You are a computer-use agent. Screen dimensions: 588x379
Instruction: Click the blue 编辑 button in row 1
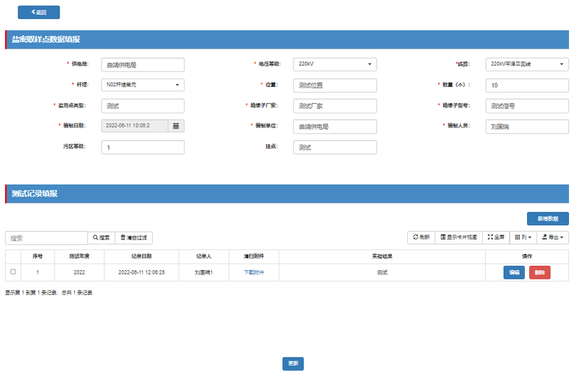click(514, 272)
